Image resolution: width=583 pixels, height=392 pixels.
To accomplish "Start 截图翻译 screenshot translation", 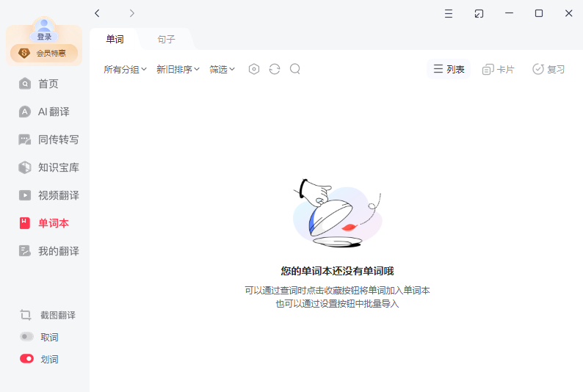I will (x=48, y=315).
